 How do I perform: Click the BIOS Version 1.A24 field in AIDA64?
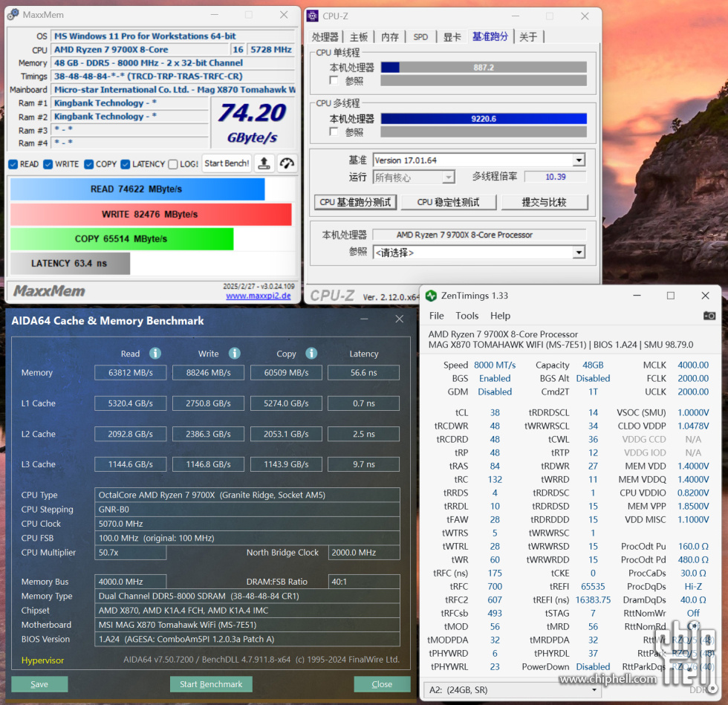(x=247, y=639)
